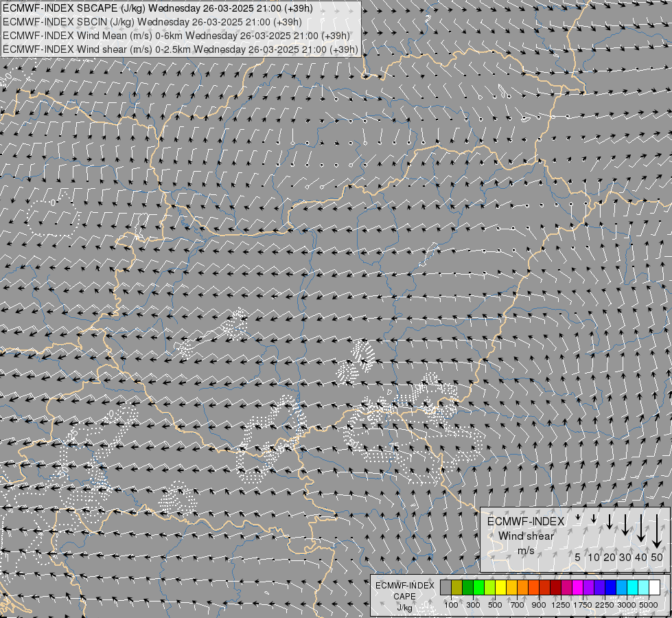Screen dimensions: 672x618
Task: Select the bright magenta CAPE legend swatch
Action: [x=577, y=588]
